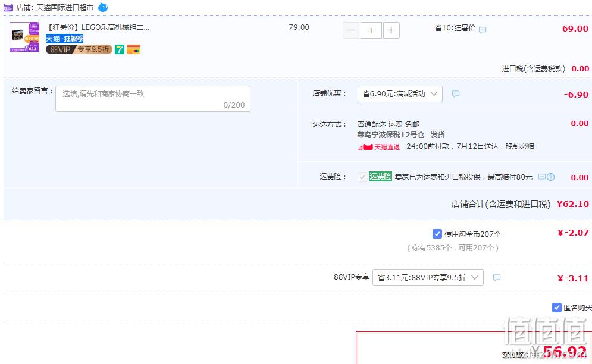Open the blue Wangwang chat icon beside store name
The height and width of the screenshot is (364, 592).
[x=103, y=7]
